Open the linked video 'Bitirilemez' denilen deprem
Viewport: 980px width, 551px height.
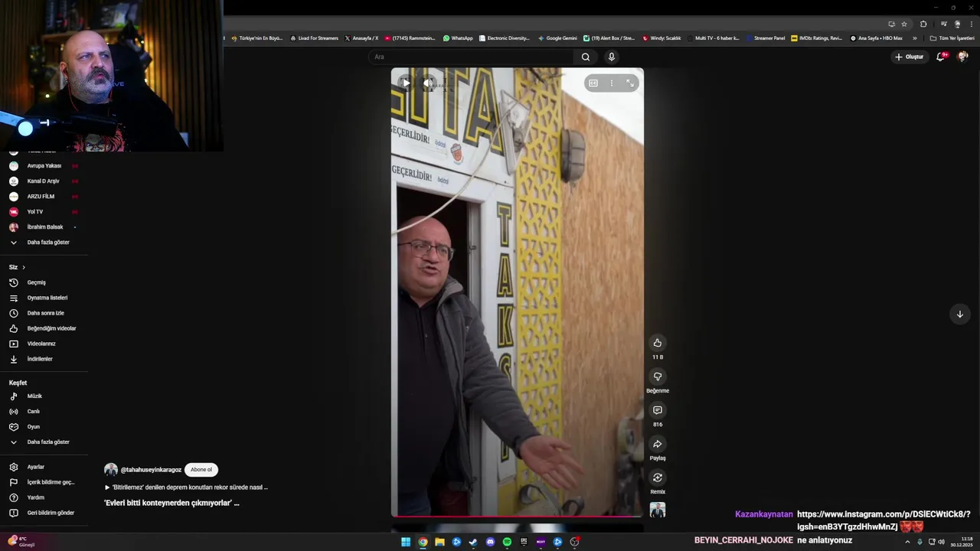tap(186, 487)
